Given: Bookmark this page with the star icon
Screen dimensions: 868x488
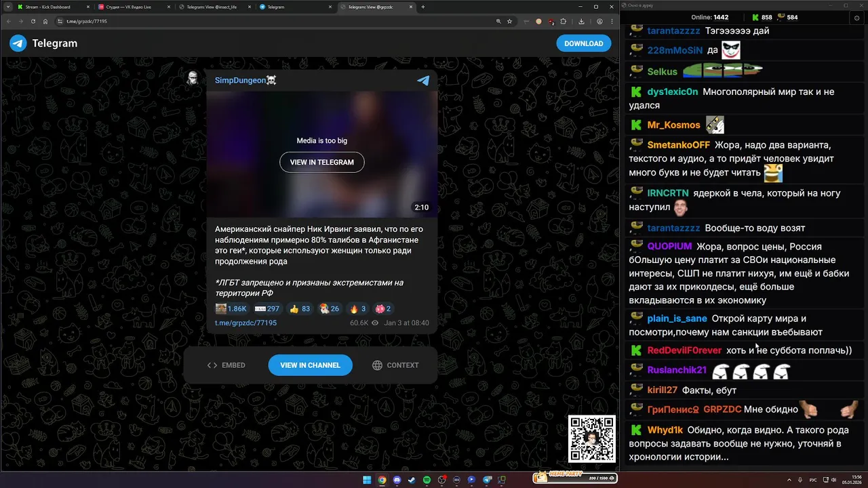Looking at the screenshot, I should [x=509, y=21].
